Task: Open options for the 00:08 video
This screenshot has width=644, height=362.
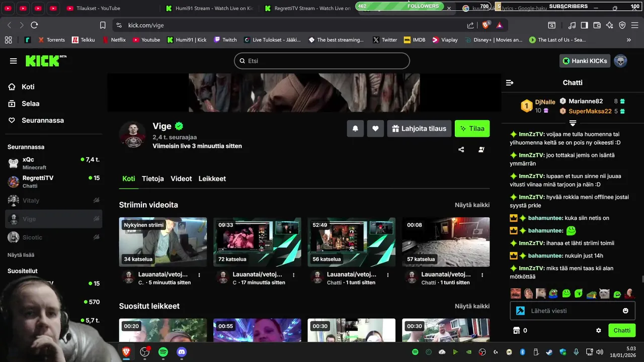Action: [482, 275]
